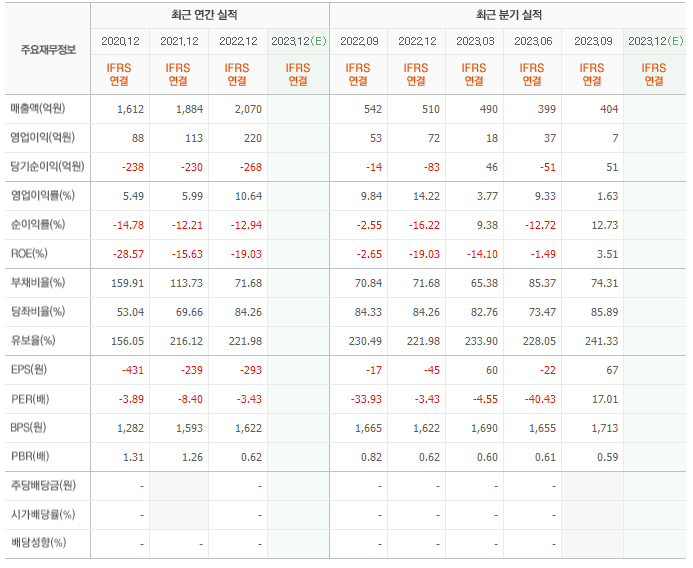The height and width of the screenshot is (568, 693).
Task: Click the 1,282 BPS value
Action: (x=130, y=428)
